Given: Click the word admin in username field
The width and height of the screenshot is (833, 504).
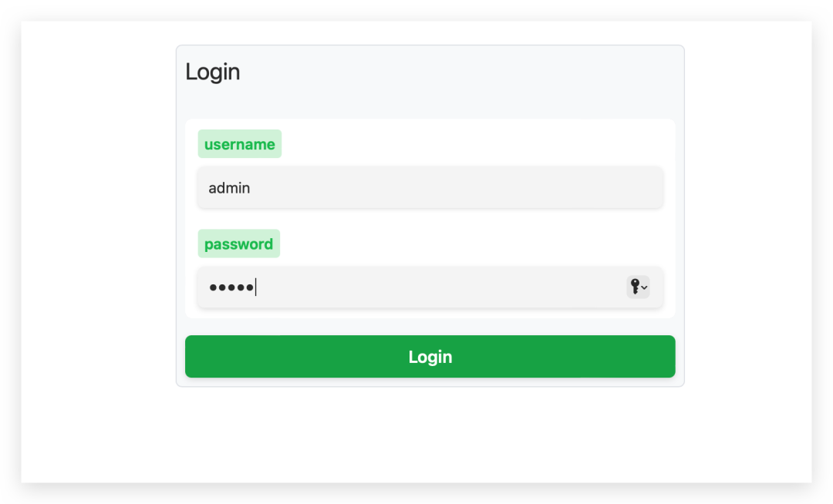Looking at the screenshot, I should [229, 188].
